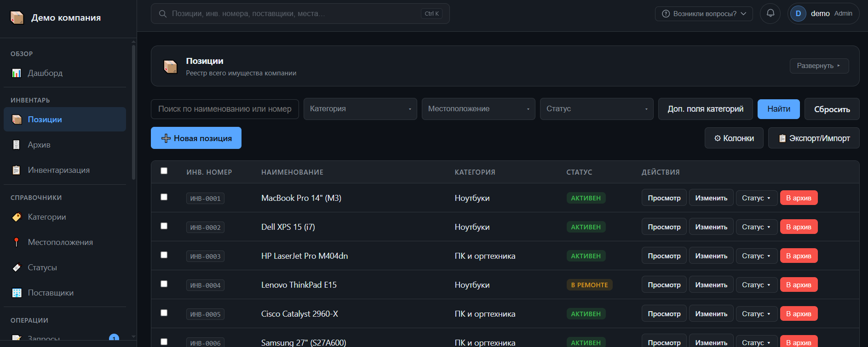Open Категории tag icon in sidebar
The height and width of the screenshot is (347, 868).
coord(17,217)
